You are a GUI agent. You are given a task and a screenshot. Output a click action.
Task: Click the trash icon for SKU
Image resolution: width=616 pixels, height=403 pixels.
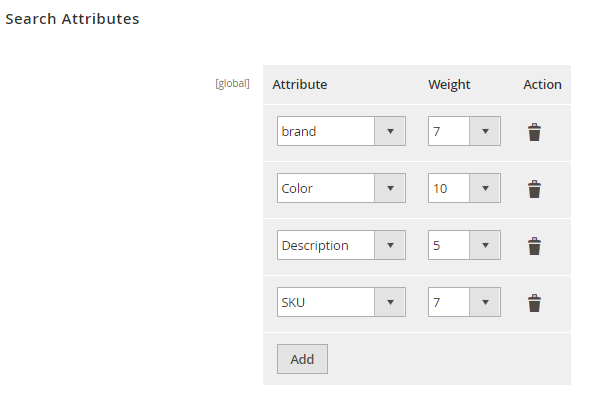pyautogui.click(x=534, y=303)
